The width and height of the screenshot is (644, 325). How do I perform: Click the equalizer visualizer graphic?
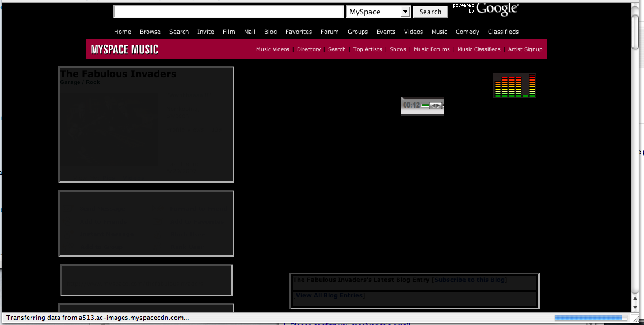coord(515,85)
